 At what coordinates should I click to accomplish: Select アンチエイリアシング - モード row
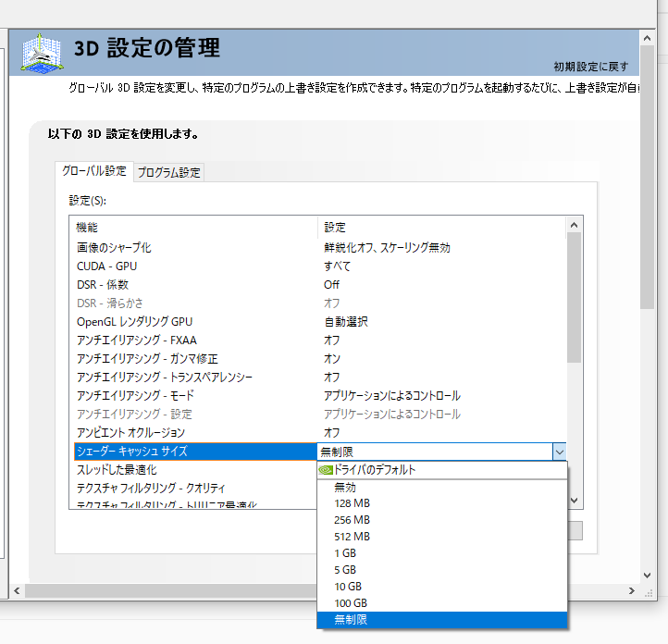coord(319,396)
